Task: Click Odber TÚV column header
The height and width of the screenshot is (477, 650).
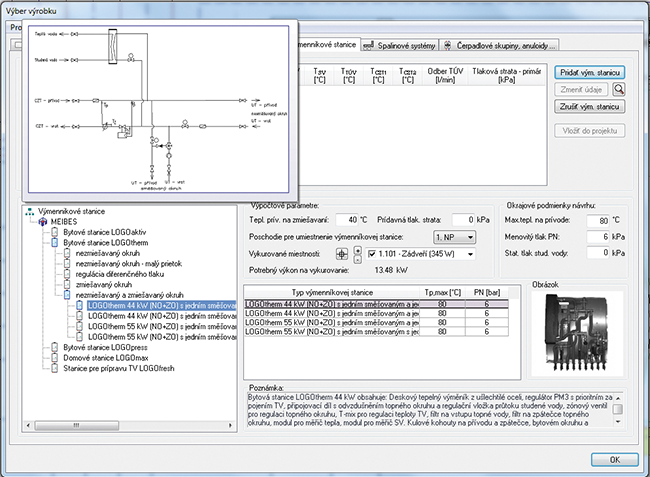Action: 445,75
